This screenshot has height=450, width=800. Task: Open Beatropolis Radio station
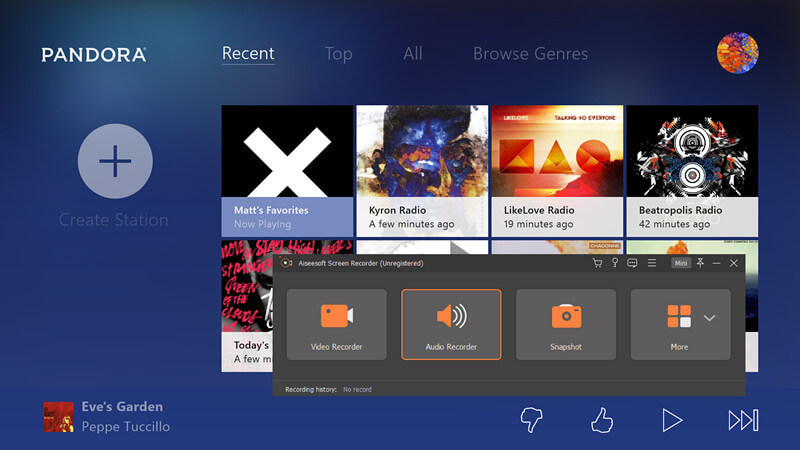[692, 171]
